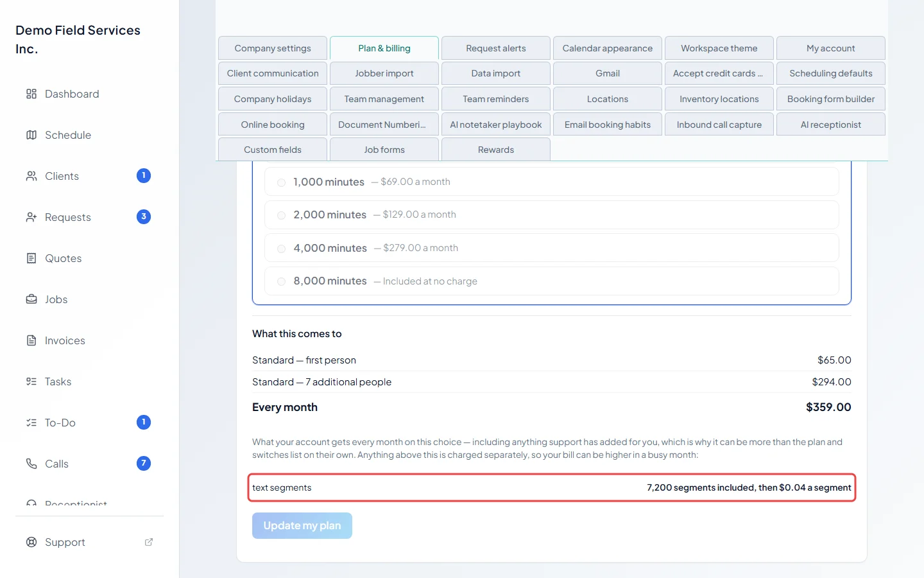
Task: Open Dashboard via its sidebar icon
Action: [x=31, y=94]
